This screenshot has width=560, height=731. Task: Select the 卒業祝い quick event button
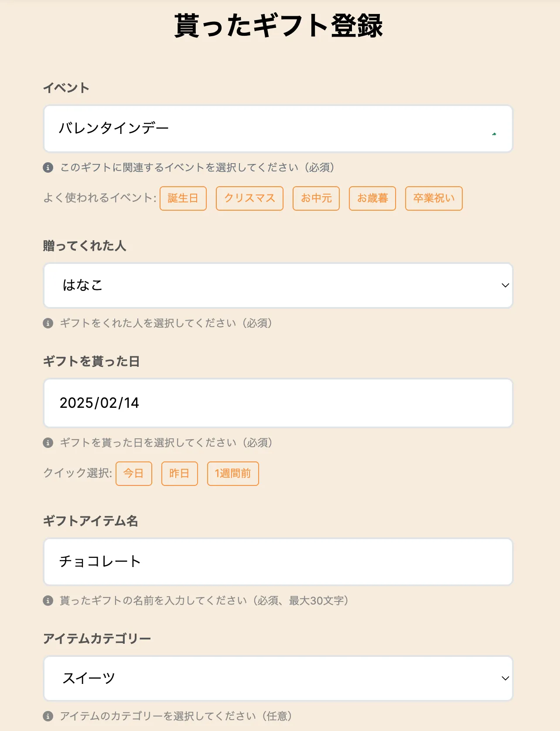[434, 198]
